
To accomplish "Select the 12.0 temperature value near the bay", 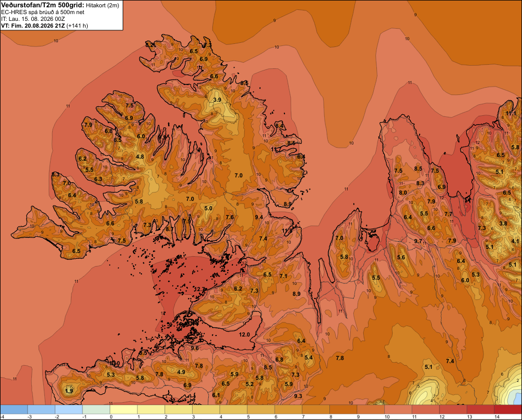I will click(x=244, y=334).
